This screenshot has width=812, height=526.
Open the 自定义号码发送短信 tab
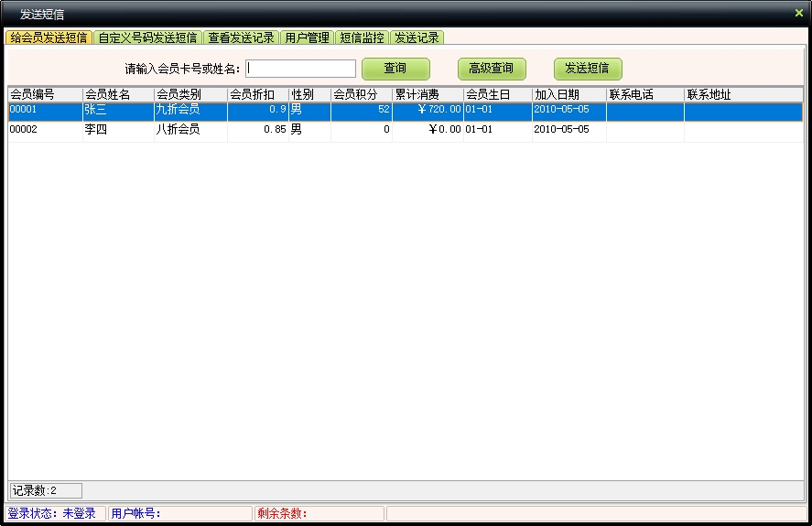[147, 38]
